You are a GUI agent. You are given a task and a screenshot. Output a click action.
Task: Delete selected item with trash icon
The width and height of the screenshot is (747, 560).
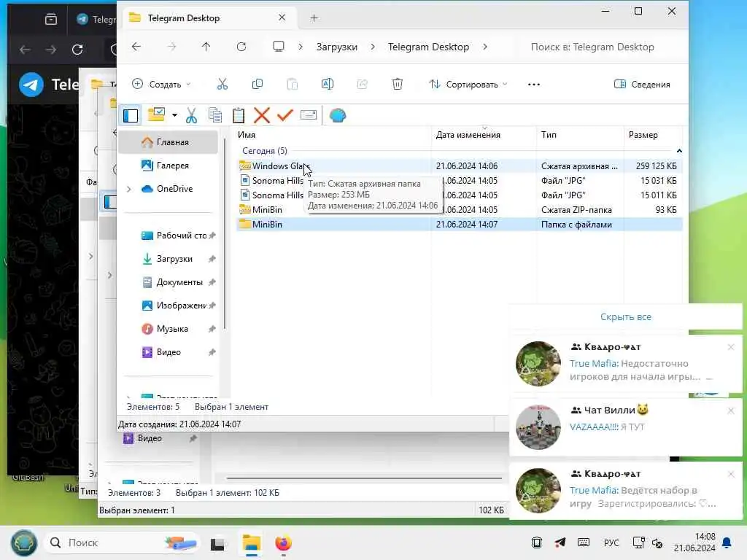398,85
